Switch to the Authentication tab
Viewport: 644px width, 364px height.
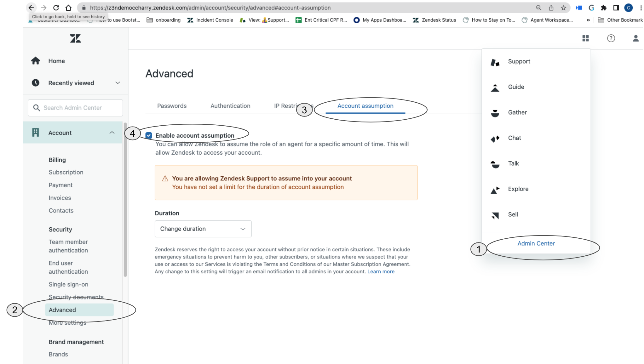230,106
